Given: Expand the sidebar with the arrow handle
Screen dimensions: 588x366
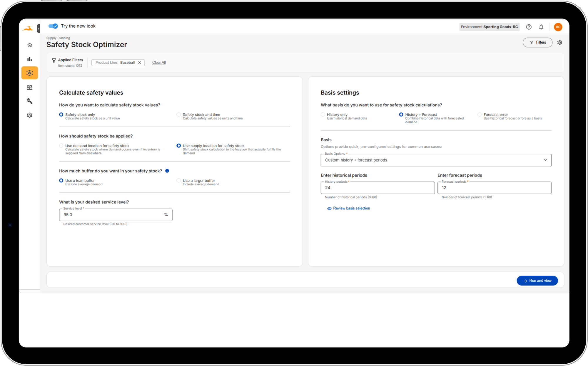Looking at the screenshot, I should pyautogui.click(x=38, y=28).
